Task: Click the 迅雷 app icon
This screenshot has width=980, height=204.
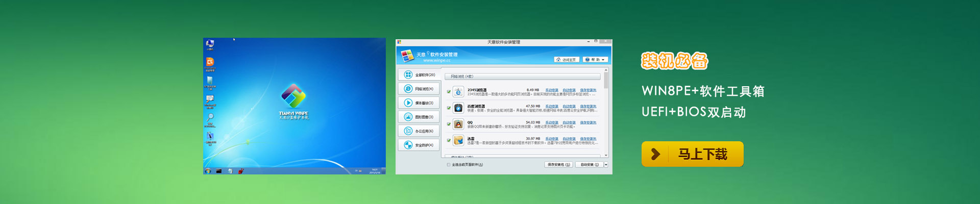Action: (x=458, y=140)
